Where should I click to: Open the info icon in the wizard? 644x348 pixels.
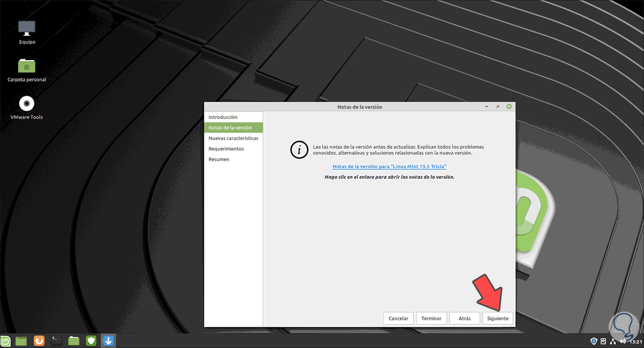click(299, 150)
